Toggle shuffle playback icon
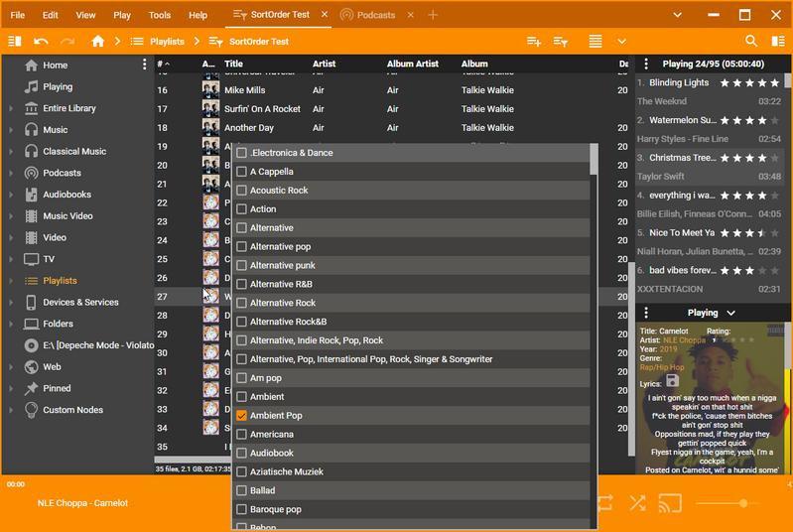 (x=637, y=503)
